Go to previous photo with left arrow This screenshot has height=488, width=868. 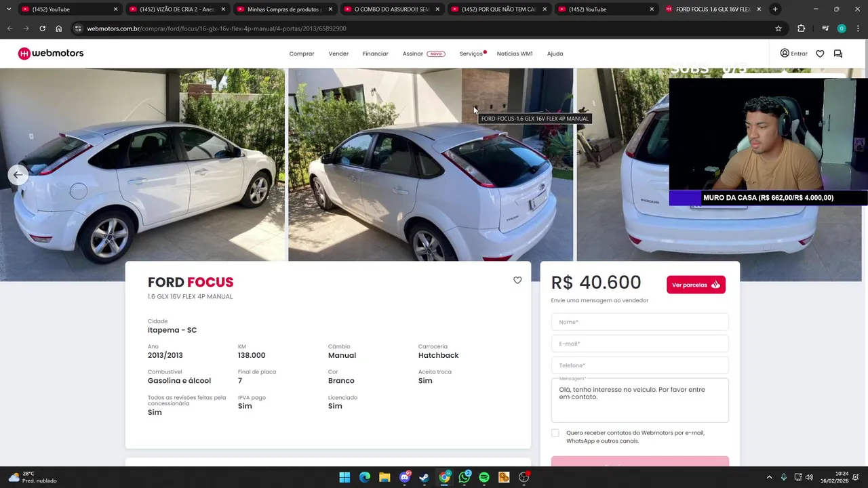click(18, 175)
